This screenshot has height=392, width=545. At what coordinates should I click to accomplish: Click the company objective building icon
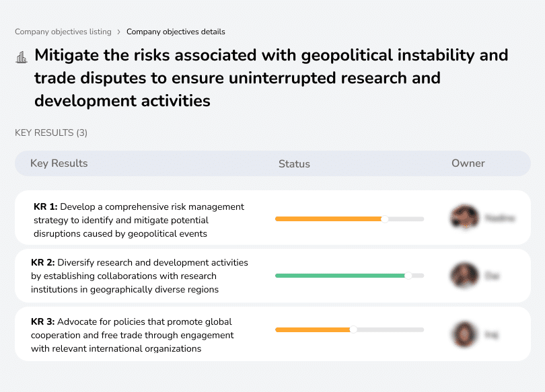click(x=22, y=57)
